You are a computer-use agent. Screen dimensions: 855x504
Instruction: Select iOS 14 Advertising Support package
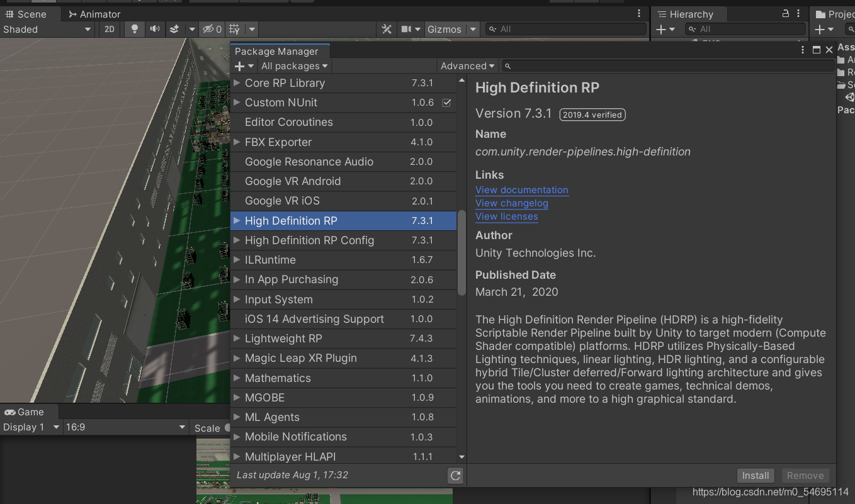(x=344, y=319)
